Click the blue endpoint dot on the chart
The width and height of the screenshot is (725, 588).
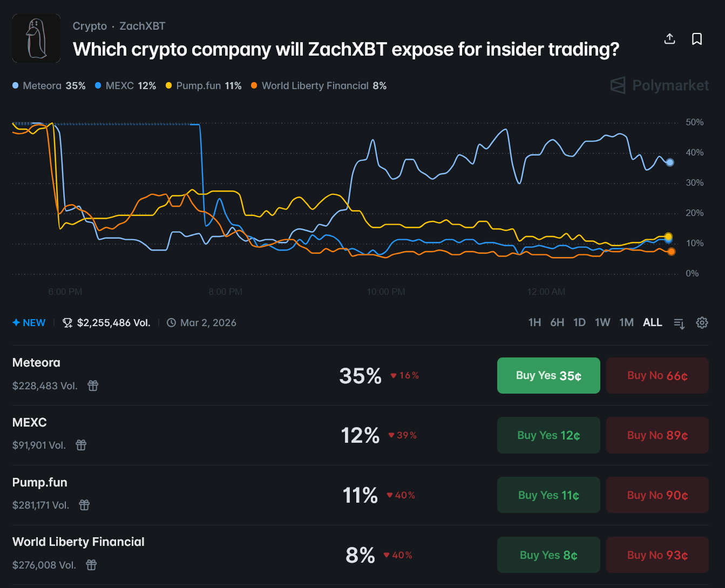click(670, 162)
